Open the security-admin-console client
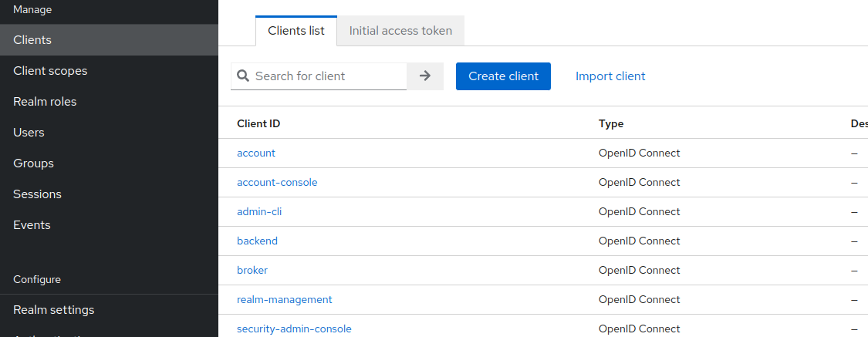 coord(294,329)
